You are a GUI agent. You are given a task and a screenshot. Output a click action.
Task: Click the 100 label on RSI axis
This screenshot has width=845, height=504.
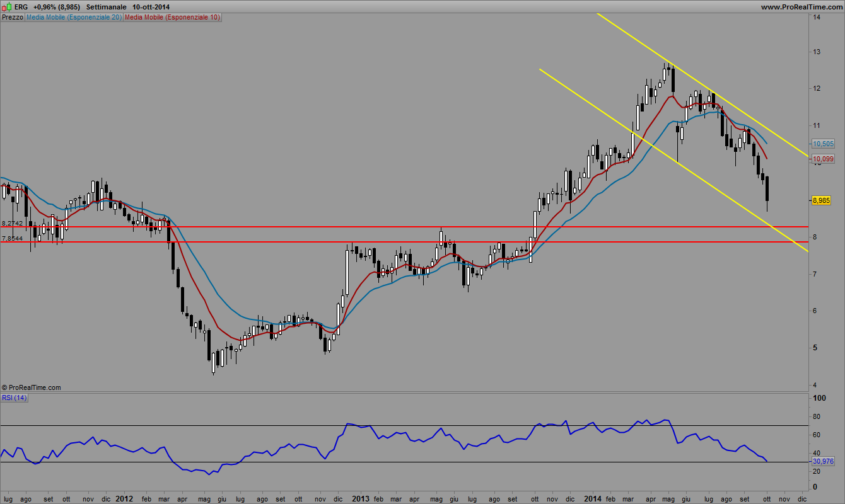[x=820, y=399]
